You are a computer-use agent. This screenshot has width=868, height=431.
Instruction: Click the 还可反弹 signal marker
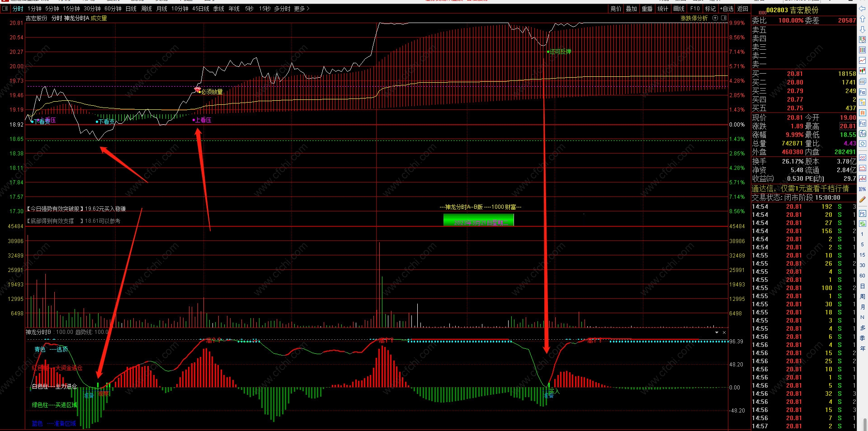click(x=560, y=52)
